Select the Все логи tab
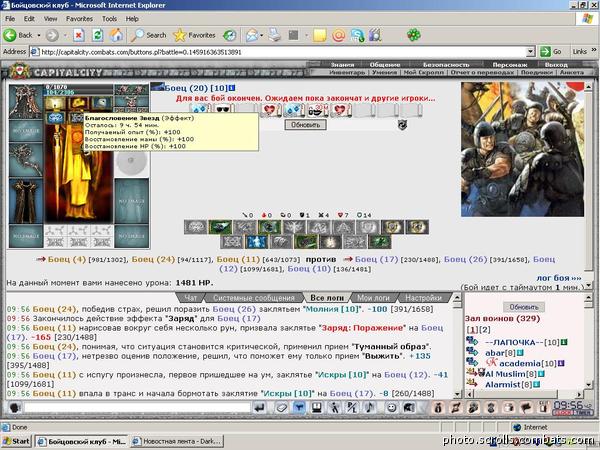The image size is (600, 450). [x=326, y=298]
